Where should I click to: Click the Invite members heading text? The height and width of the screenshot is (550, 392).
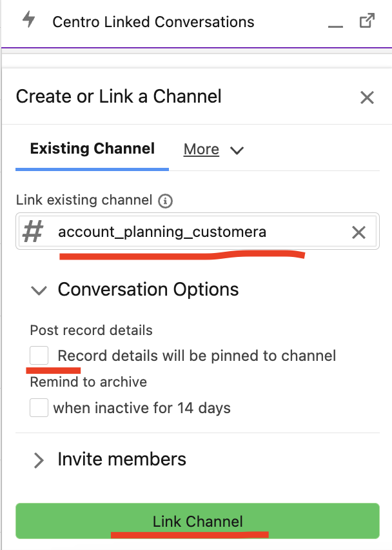(122, 459)
